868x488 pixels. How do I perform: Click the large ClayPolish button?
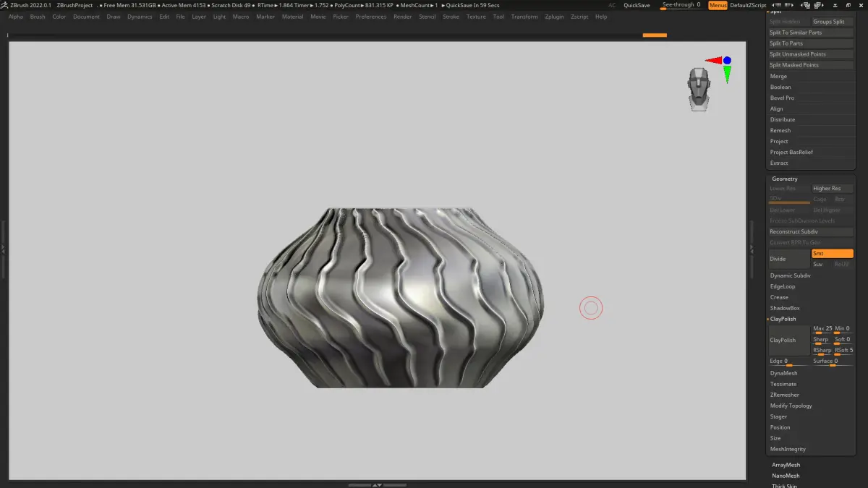click(x=788, y=340)
